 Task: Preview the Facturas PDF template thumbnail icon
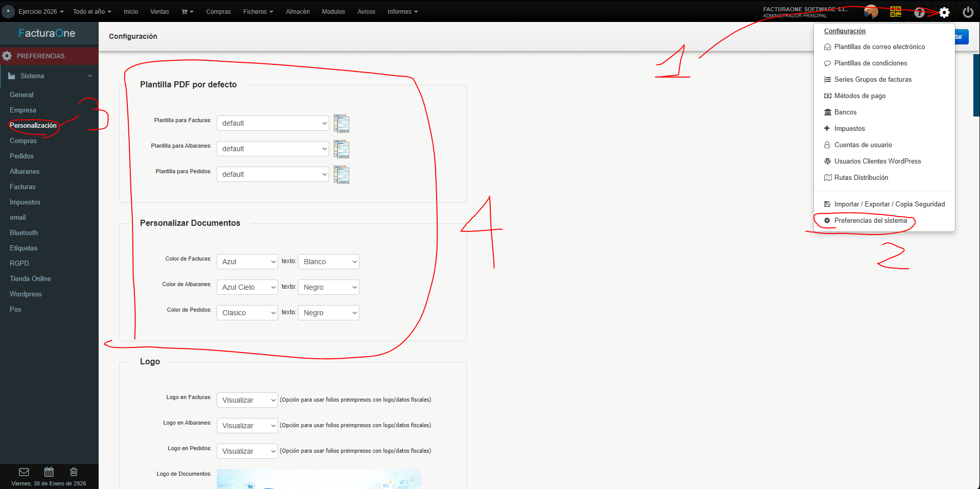pyautogui.click(x=341, y=124)
